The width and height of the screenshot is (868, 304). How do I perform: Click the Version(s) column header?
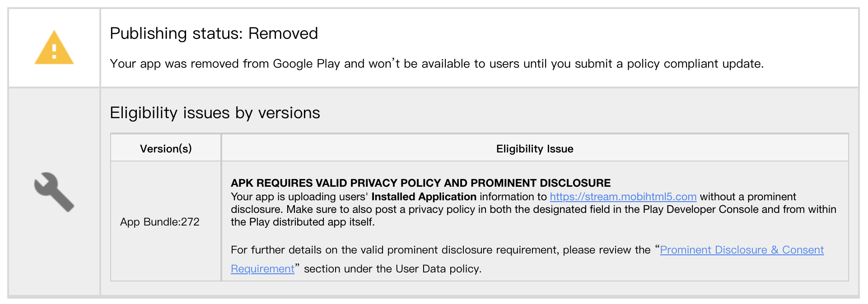(x=166, y=149)
